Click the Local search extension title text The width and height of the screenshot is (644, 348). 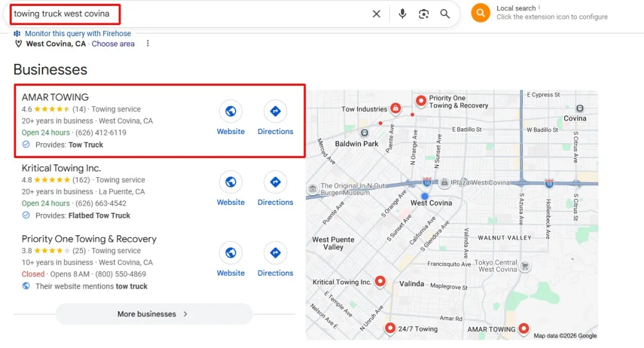516,8
